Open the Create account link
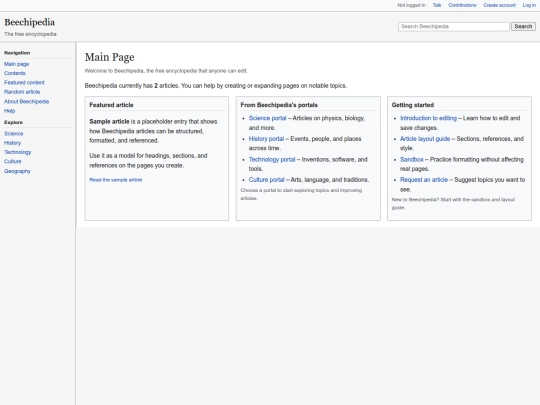 [499, 5]
